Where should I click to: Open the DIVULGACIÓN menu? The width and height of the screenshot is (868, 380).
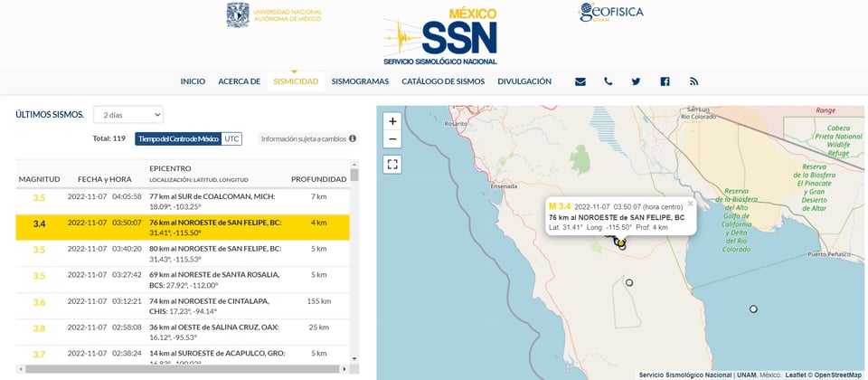524,81
